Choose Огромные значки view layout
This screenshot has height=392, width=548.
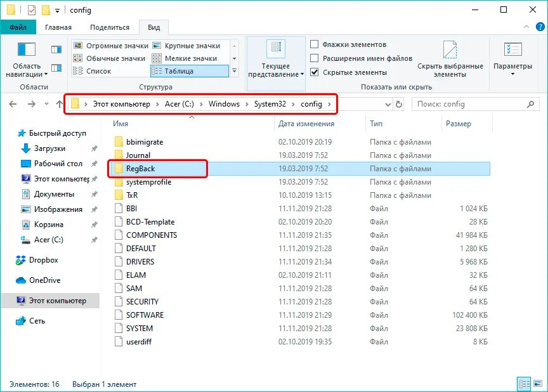click(111, 46)
